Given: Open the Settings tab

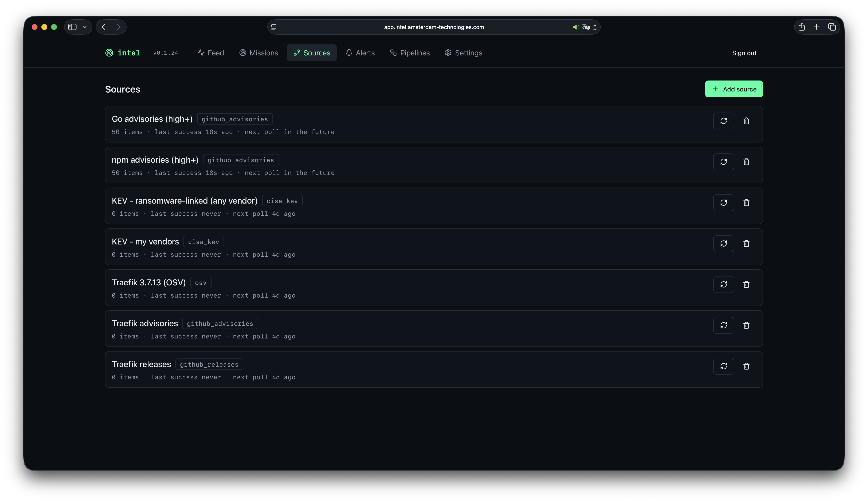Looking at the screenshot, I should coord(464,53).
